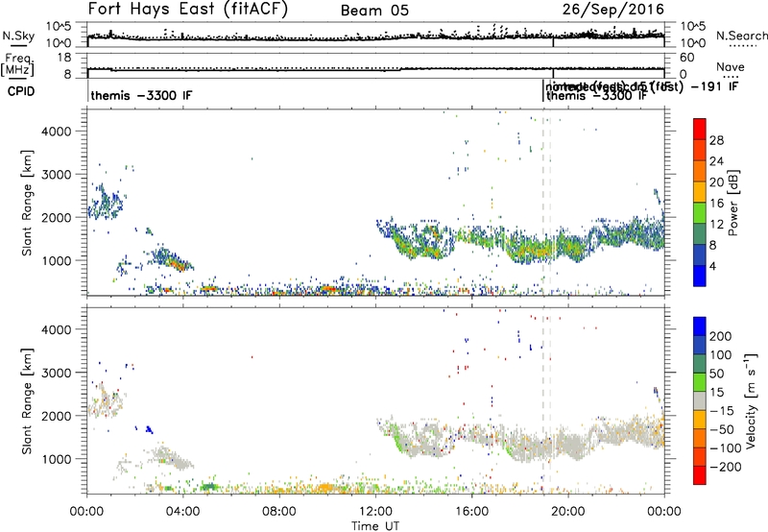768x532 pixels.
Task: Click the orange 20–24 dB segment of the Power colorbar
Action: pyautogui.click(x=700, y=172)
